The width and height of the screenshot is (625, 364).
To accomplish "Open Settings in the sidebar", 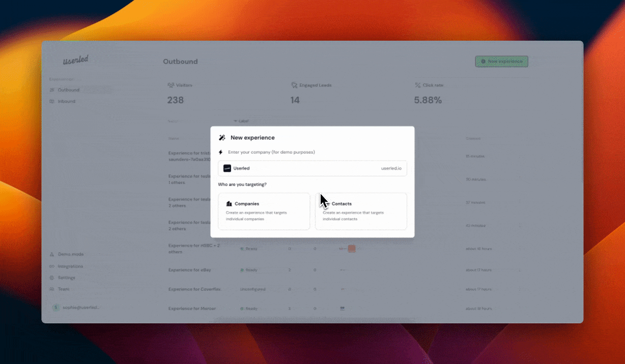I will [x=66, y=278].
